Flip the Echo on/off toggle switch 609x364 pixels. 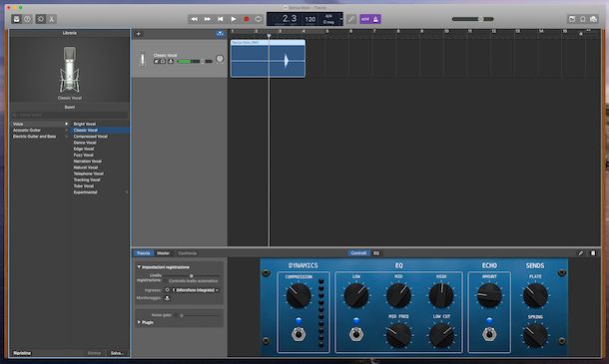tap(489, 334)
